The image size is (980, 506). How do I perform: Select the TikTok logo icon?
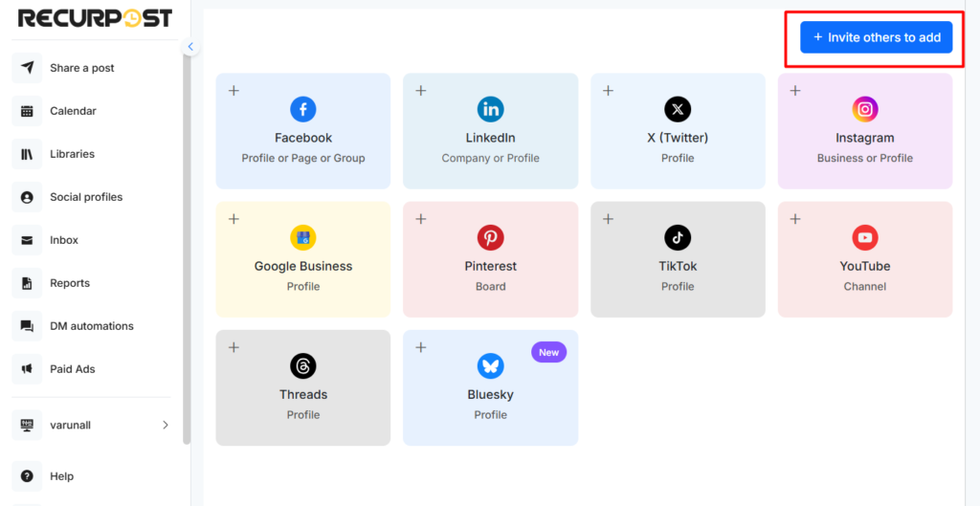click(x=678, y=237)
